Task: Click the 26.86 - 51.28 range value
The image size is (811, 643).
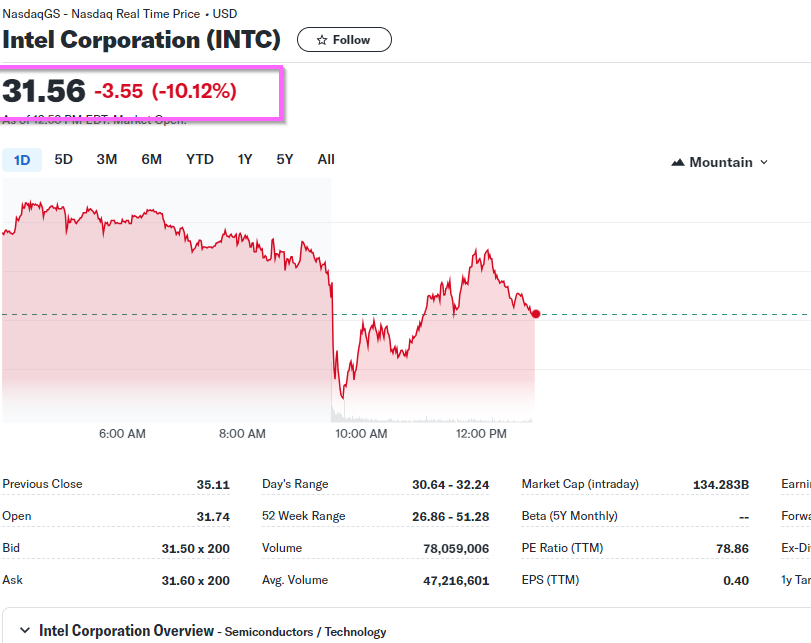Action: [450, 517]
